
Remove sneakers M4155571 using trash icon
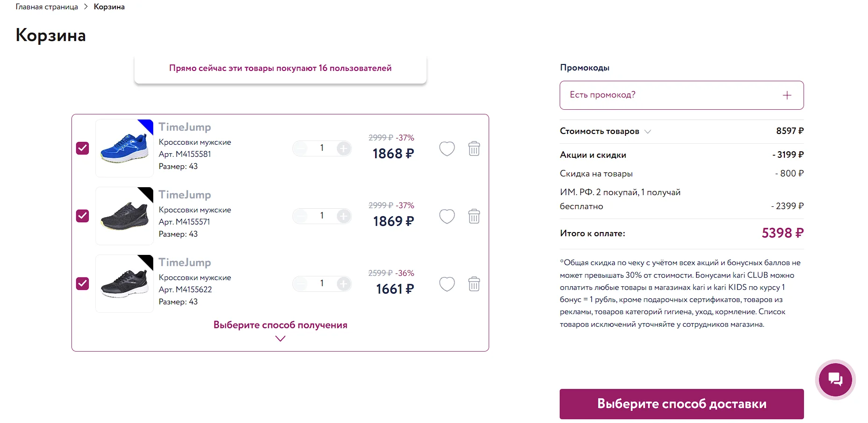pos(474,217)
